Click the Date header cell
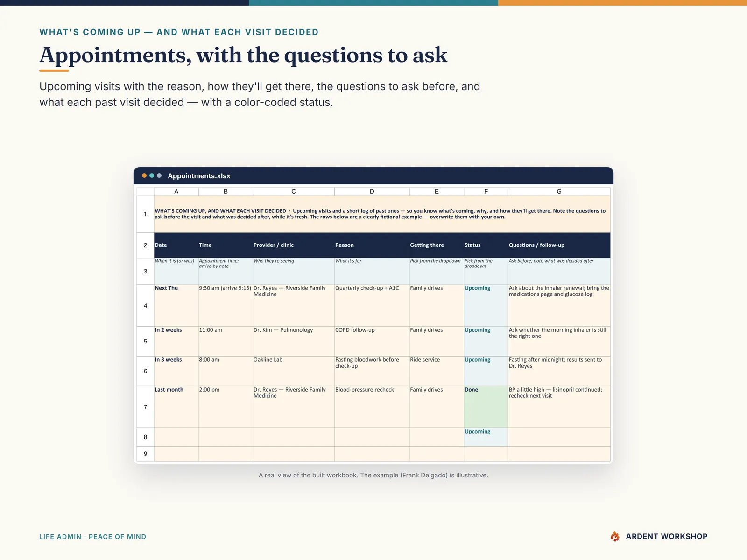 click(x=176, y=245)
